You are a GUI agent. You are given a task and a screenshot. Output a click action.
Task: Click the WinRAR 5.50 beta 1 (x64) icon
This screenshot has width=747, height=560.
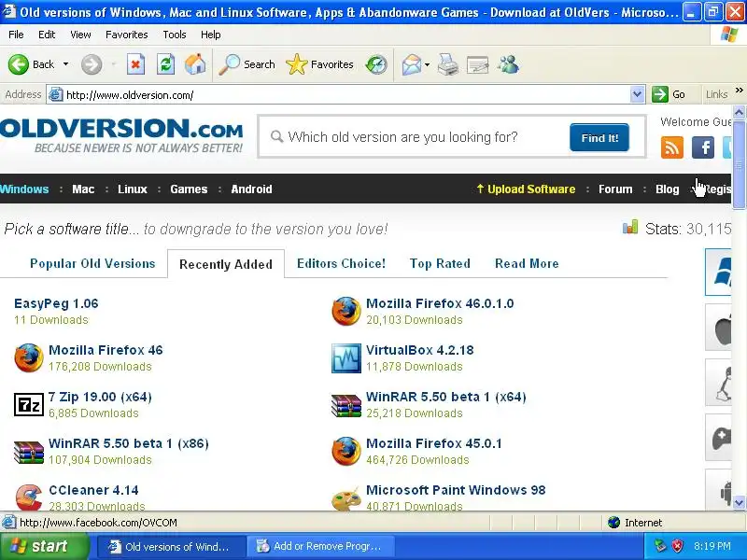[x=346, y=405]
